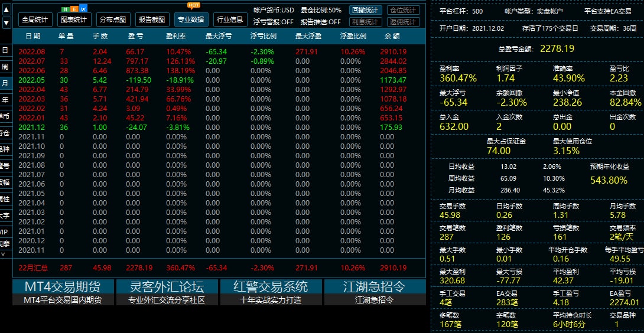
Task: Select 回撤统计 button
Action: tap(366, 10)
